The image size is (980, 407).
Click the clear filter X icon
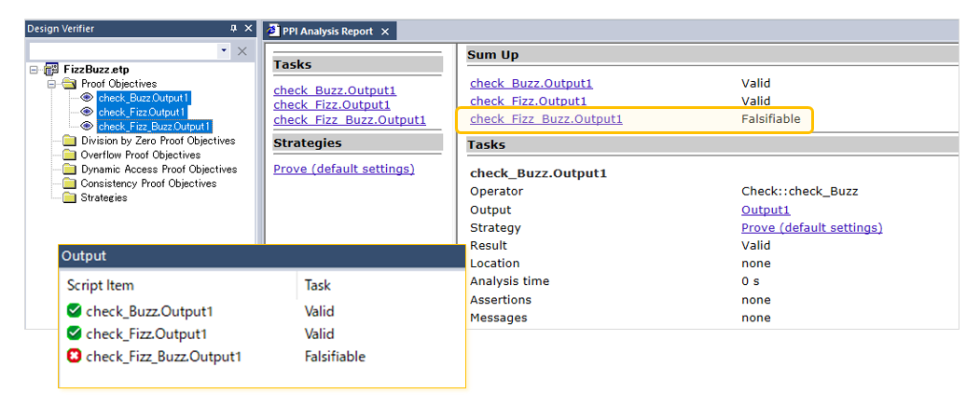click(242, 51)
